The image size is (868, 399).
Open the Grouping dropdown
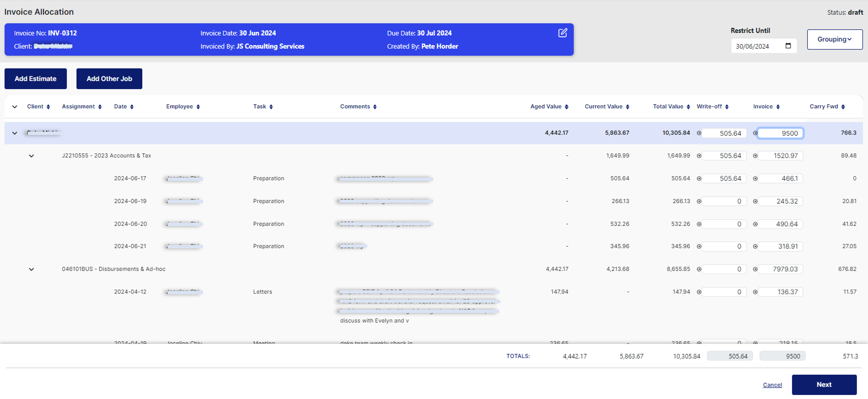(835, 39)
